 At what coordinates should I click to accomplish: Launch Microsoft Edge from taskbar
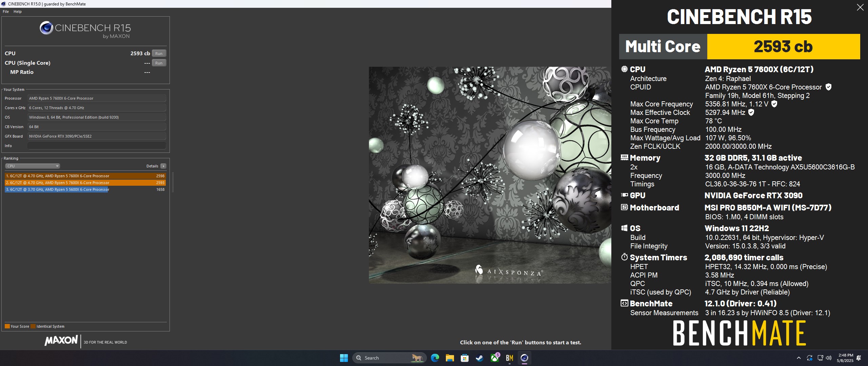(435, 358)
